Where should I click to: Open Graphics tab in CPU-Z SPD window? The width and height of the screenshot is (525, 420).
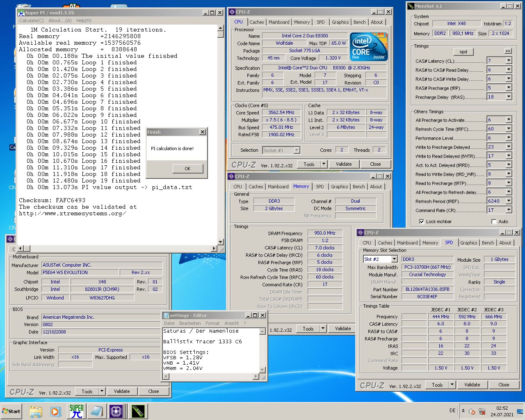tap(469, 243)
